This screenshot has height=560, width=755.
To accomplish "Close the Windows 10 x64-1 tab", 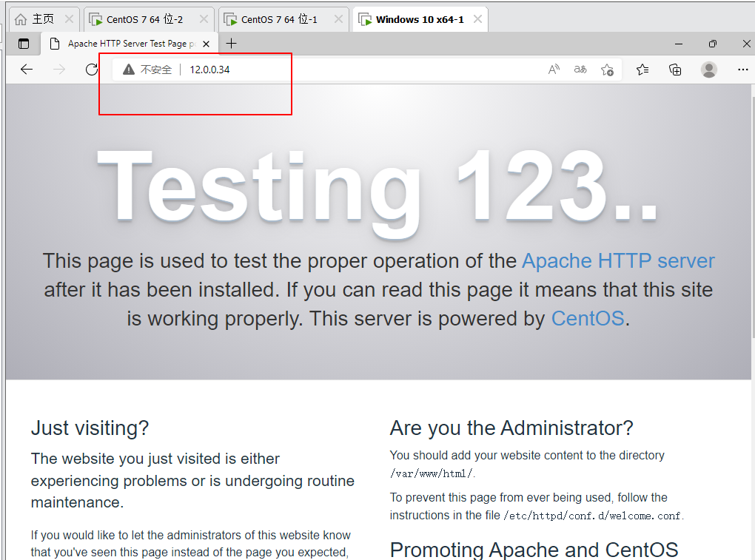I will point(477,18).
